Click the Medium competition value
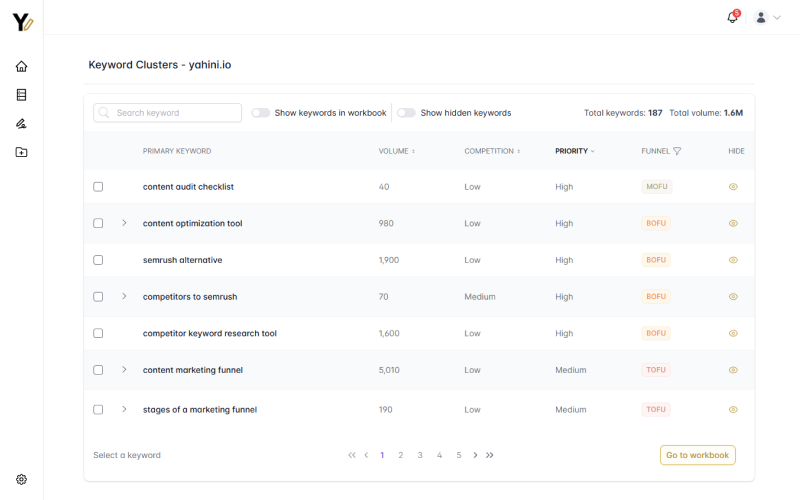This screenshot has height=500, width=800. tap(480, 297)
